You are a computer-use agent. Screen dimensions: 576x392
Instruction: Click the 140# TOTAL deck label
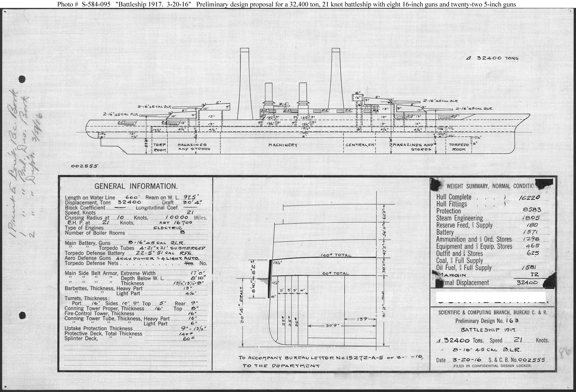click(336, 255)
